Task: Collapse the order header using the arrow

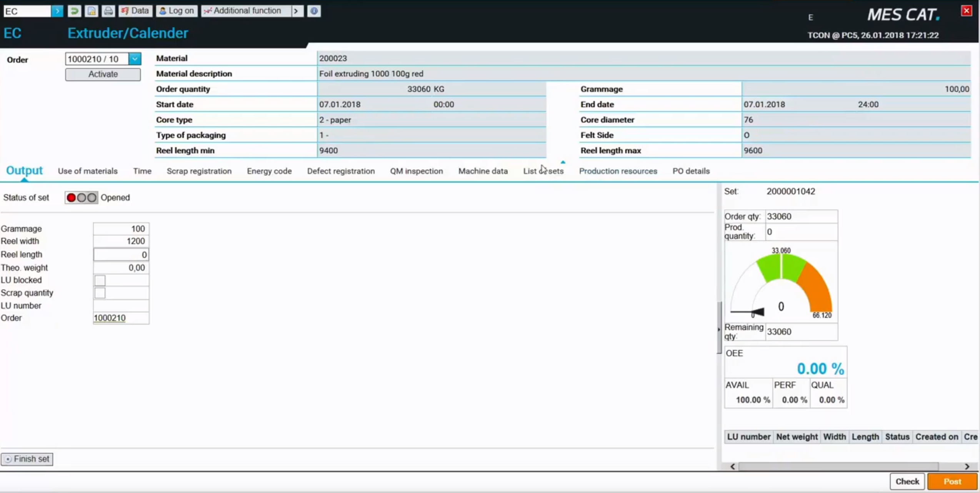Action: click(563, 162)
